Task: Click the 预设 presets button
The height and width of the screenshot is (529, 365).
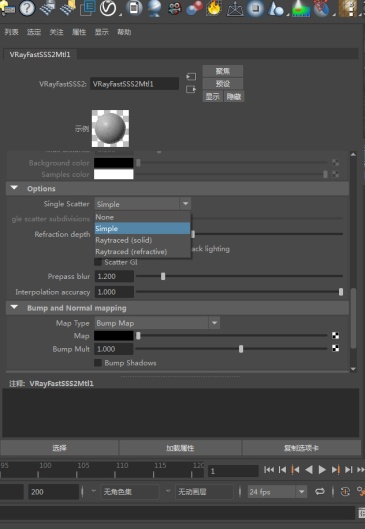Action: [x=223, y=84]
